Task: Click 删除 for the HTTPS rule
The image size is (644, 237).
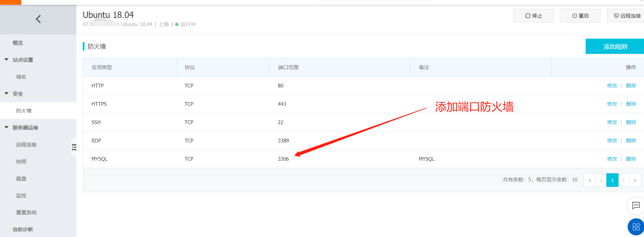Action: click(631, 104)
